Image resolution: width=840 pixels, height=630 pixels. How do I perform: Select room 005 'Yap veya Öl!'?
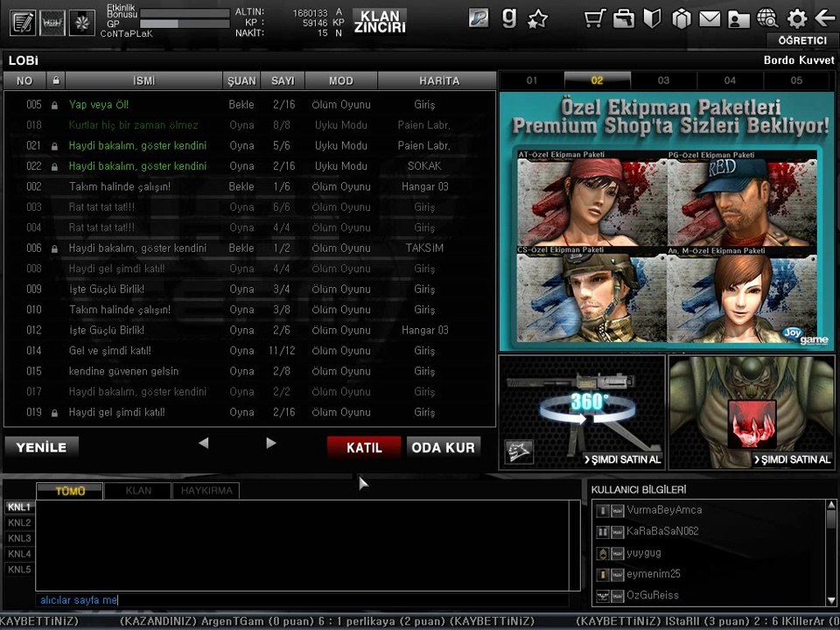(249, 104)
